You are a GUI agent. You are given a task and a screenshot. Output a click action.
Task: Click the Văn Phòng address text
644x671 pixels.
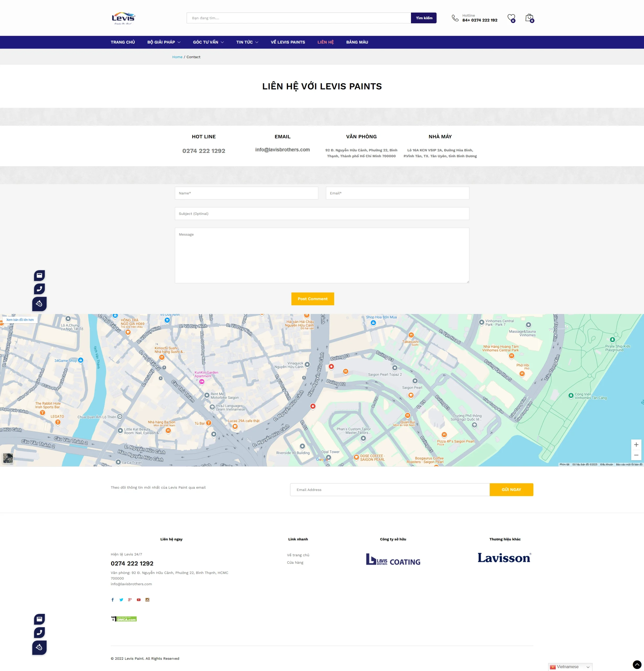(x=361, y=153)
